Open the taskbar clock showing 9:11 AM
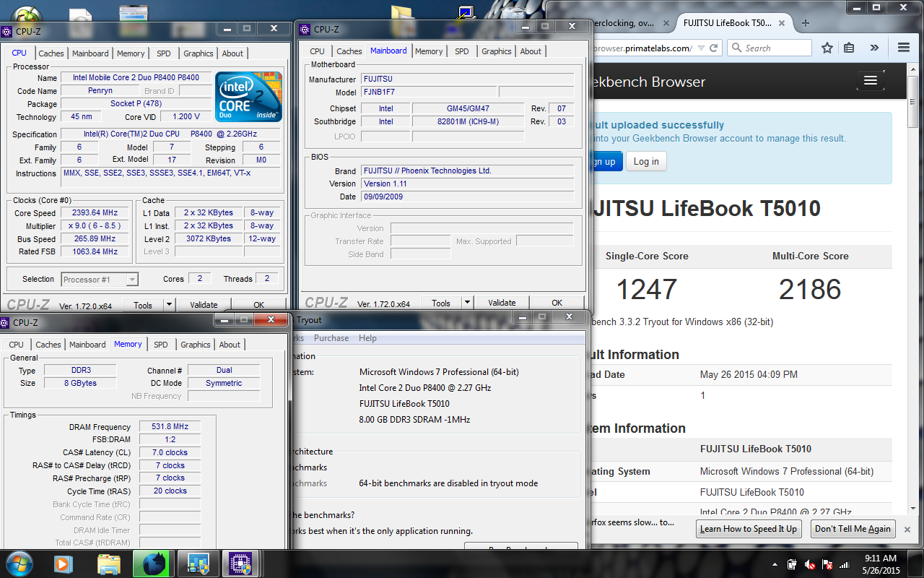The width and height of the screenshot is (924, 578). [880, 564]
